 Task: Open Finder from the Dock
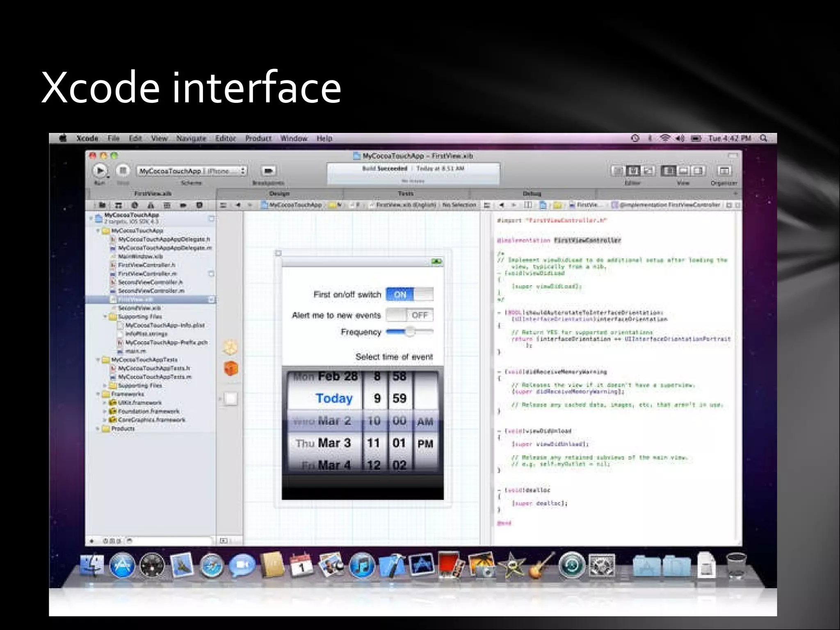[x=92, y=566]
